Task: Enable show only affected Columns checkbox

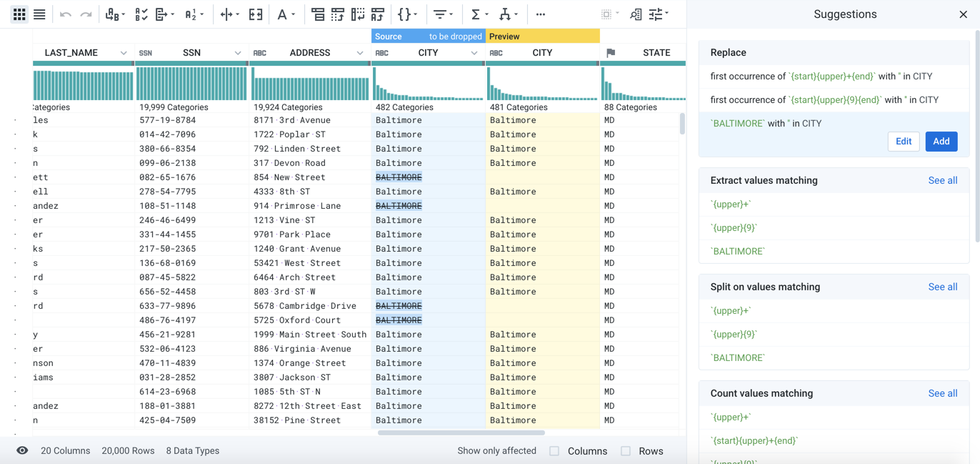Action: (554, 451)
